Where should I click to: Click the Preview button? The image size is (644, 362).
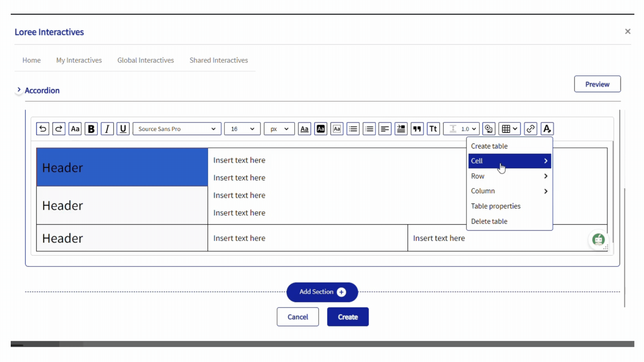click(x=597, y=84)
